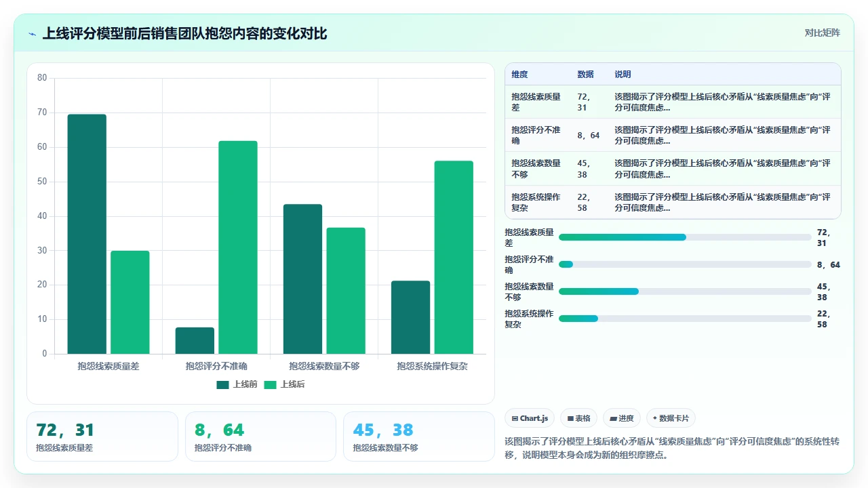The image size is (868, 488).
Task: Click the 8，64 value in table
Action: point(589,135)
